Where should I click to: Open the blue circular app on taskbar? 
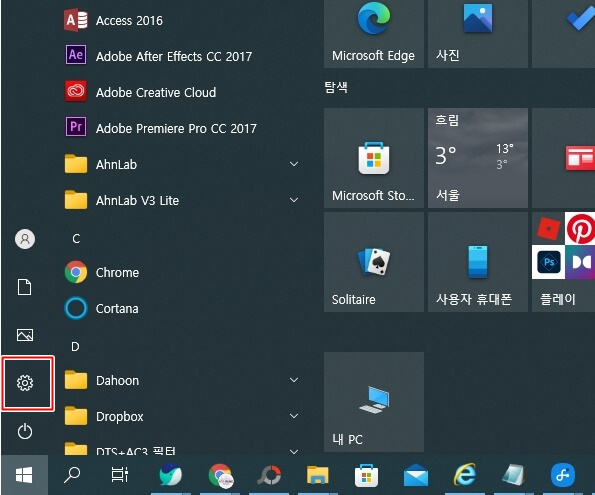click(562, 475)
